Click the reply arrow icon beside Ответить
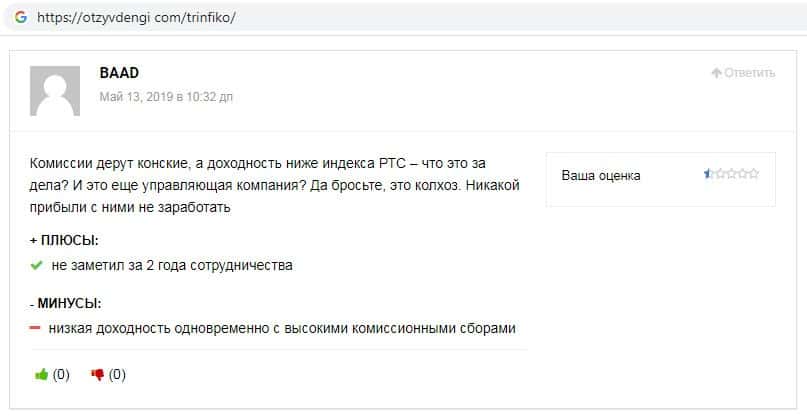807x420 pixels. click(716, 73)
